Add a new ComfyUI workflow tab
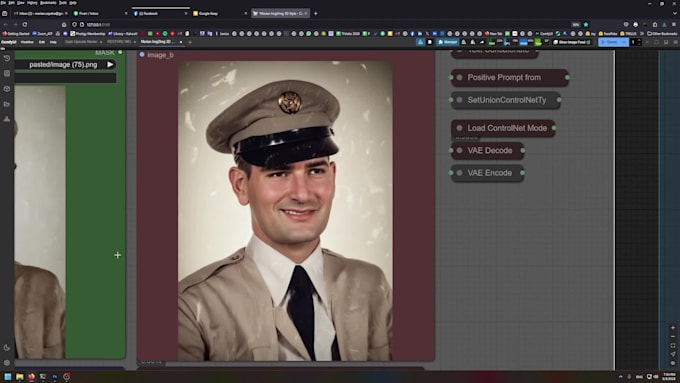Viewport: 680px width, 383px height. [x=190, y=42]
